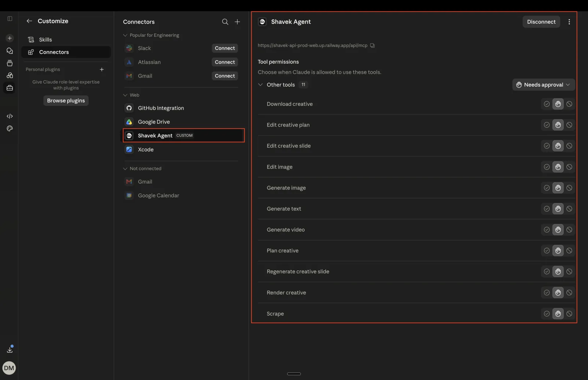Set Download creative to always allow
The height and width of the screenshot is (380, 588).
pos(546,104)
